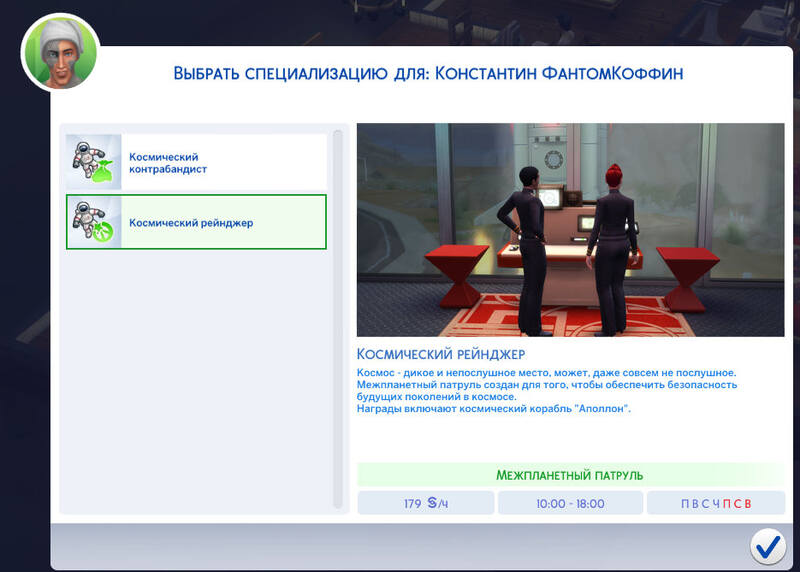800x572 pixels.
Task: Click the simoleon currency symbol
Action: click(x=434, y=503)
